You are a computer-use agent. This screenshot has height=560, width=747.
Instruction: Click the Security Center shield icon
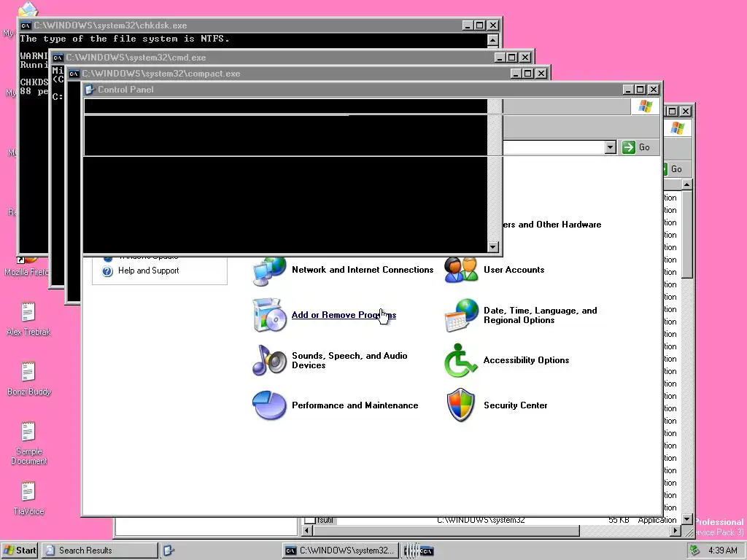coord(461,405)
